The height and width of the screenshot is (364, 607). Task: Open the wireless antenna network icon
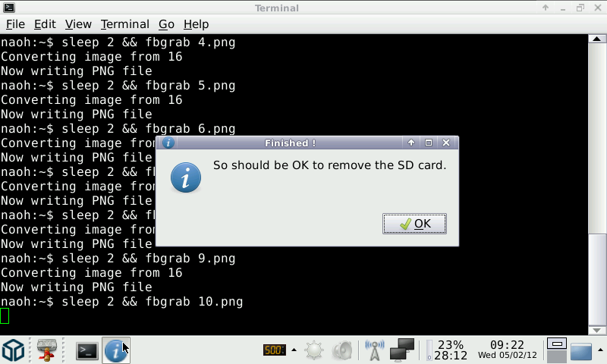coord(374,350)
